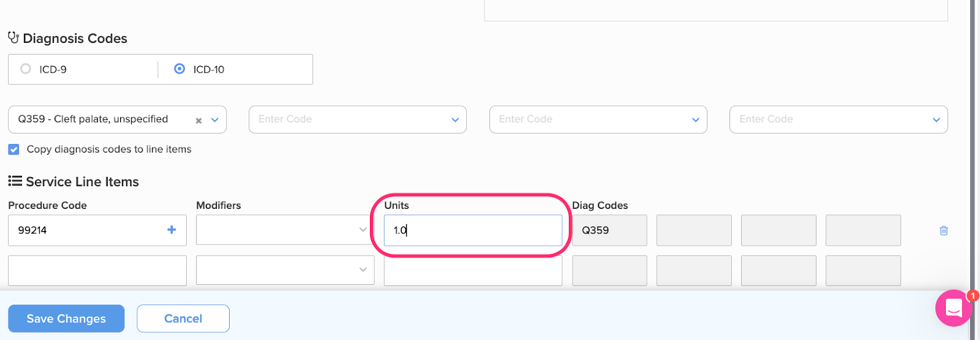Click the Procedure Code field showing 99214
980x340 pixels.
[x=97, y=230]
